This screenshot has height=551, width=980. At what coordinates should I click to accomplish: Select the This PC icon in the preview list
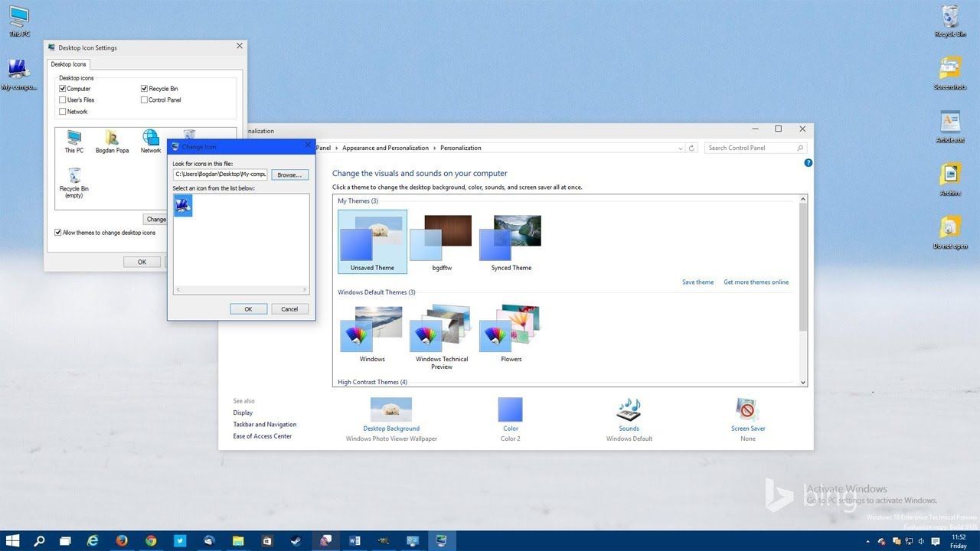[73, 139]
